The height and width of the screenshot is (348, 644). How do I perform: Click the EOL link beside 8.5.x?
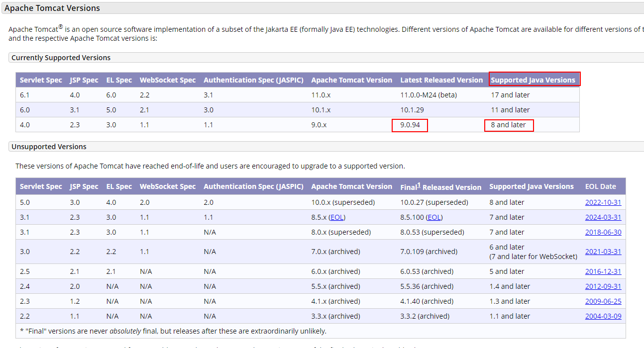tap(336, 217)
